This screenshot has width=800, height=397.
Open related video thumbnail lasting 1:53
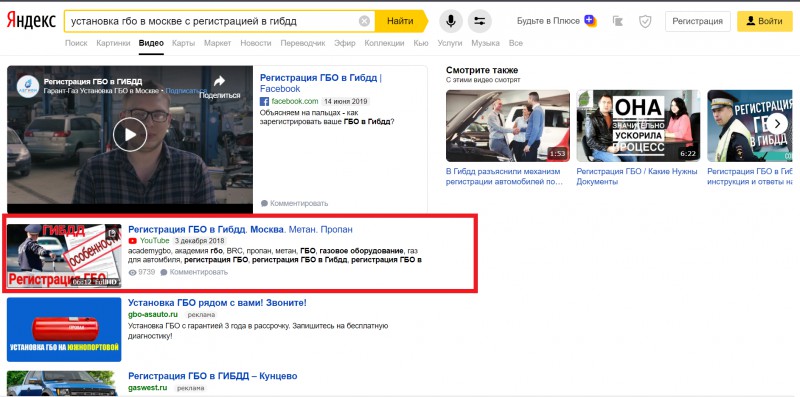tap(508, 126)
